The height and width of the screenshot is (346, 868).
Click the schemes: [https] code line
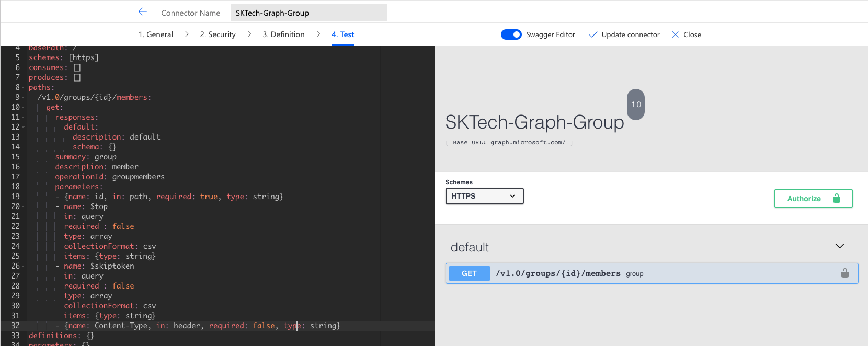[x=64, y=57]
